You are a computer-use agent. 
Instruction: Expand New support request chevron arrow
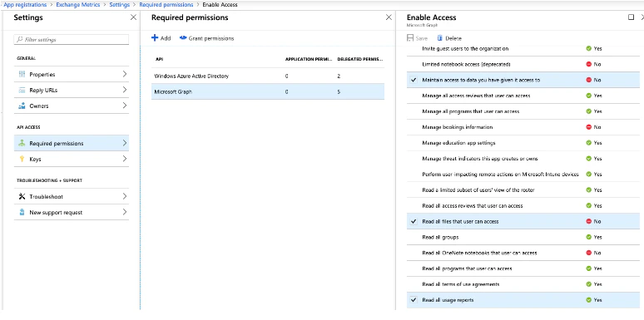coord(125,212)
